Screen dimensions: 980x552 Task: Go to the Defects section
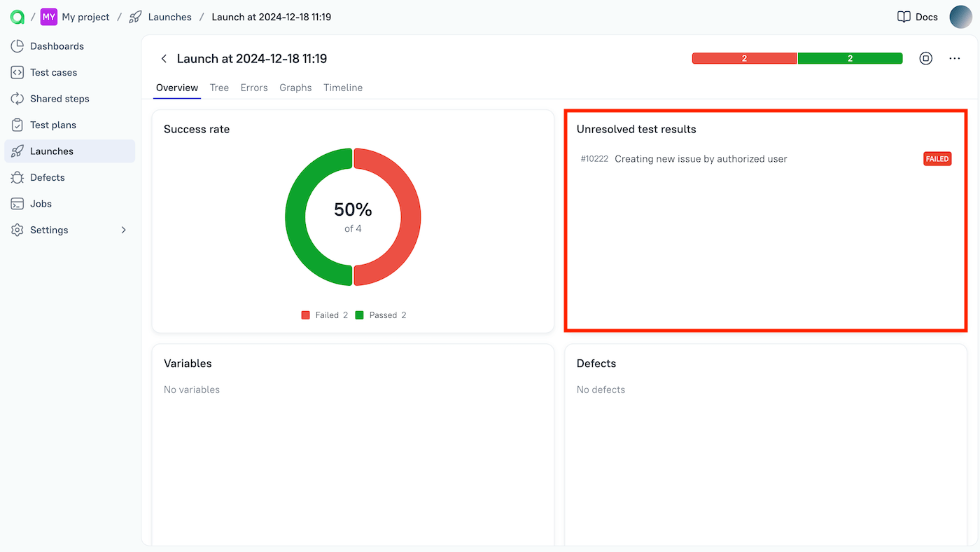point(48,177)
